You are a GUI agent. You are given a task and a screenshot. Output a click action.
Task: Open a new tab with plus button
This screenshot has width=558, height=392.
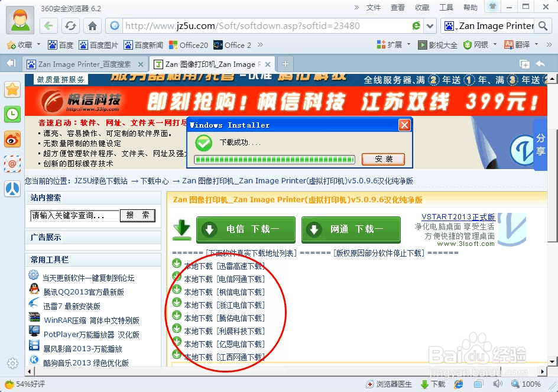[285, 64]
